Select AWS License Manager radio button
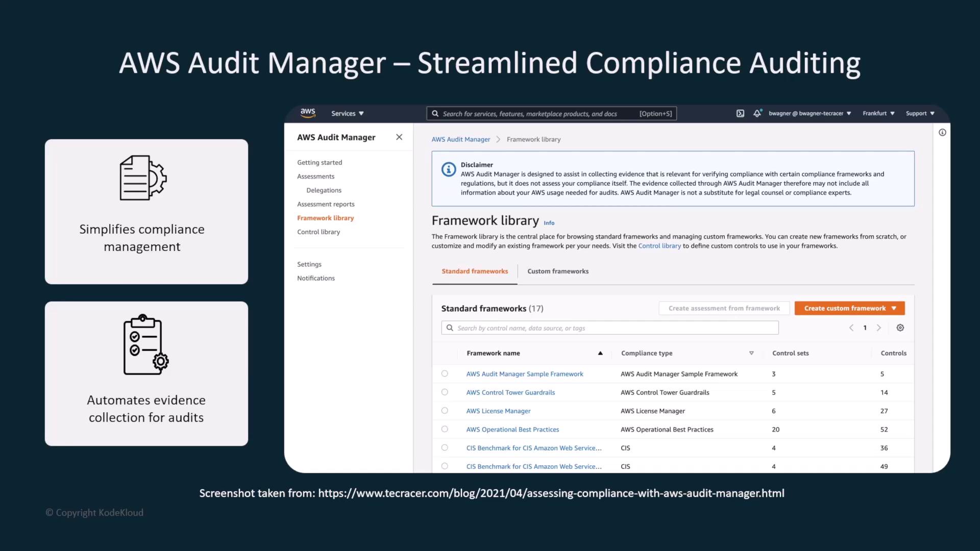Screen dimensions: 980x551 (x=445, y=411)
